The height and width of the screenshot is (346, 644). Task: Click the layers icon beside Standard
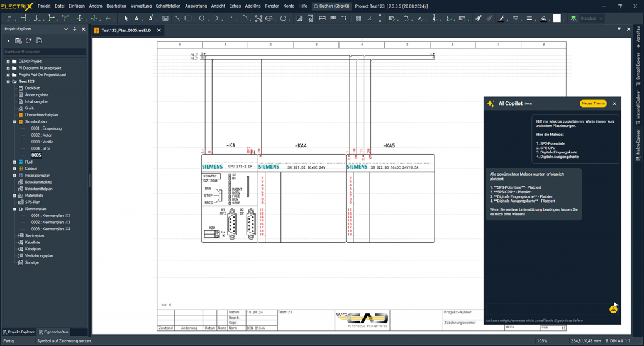click(x=574, y=18)
